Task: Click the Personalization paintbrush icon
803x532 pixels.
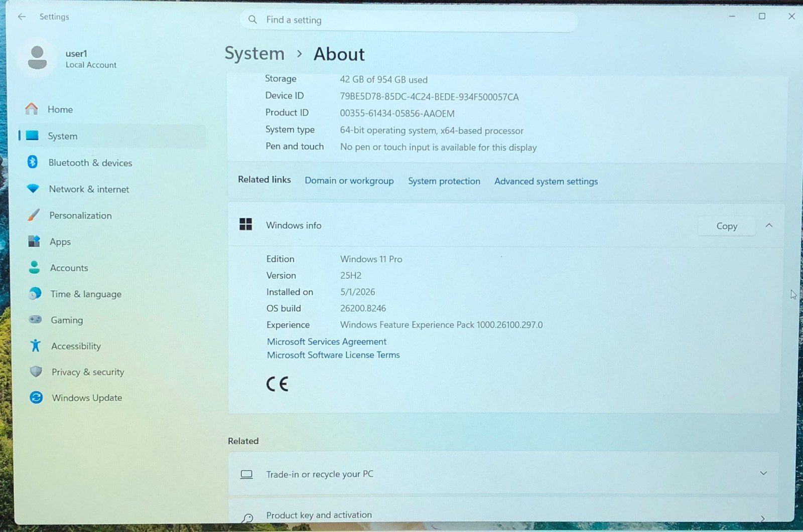Action: (x=34, y=215)
